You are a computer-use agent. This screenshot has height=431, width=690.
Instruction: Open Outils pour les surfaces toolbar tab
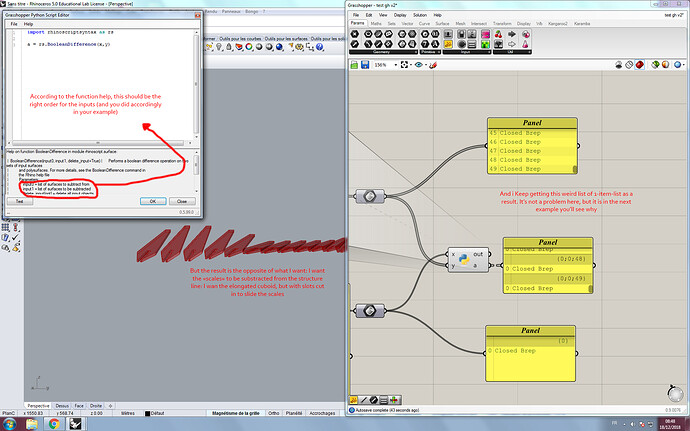tap(286, 39)
